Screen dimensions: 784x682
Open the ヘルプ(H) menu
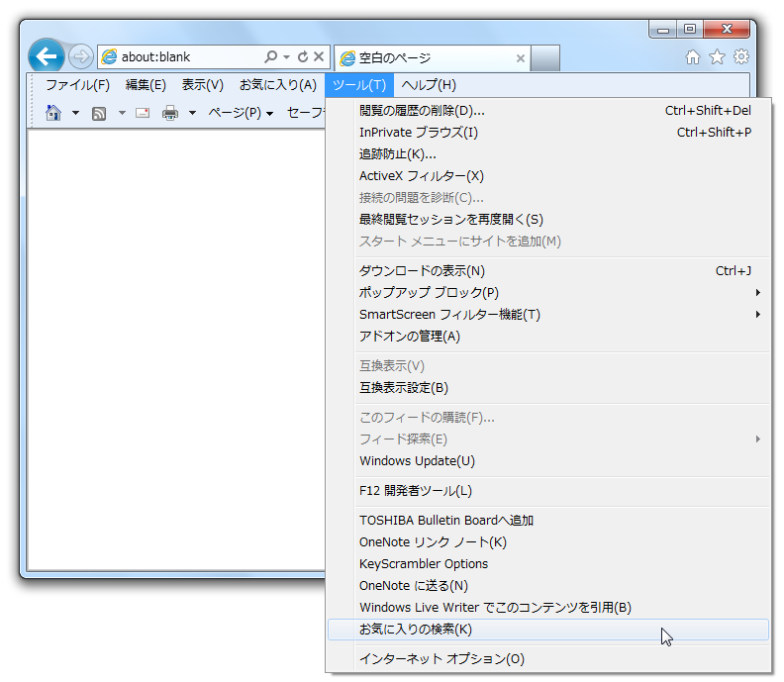[x=429, y=85]
